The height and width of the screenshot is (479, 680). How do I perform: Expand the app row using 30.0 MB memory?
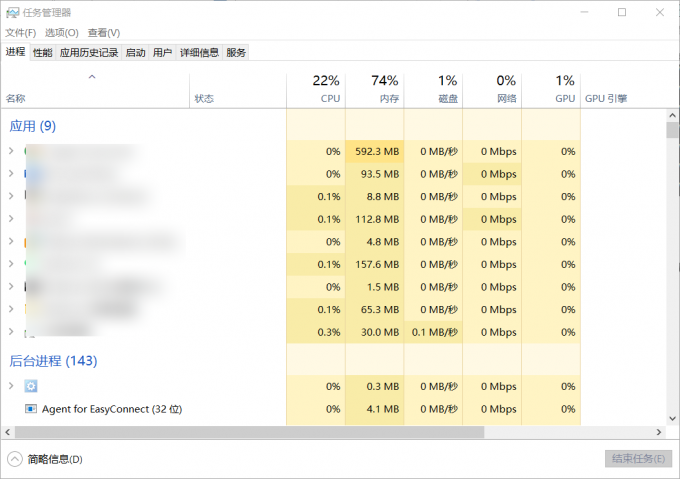(11, 332)
